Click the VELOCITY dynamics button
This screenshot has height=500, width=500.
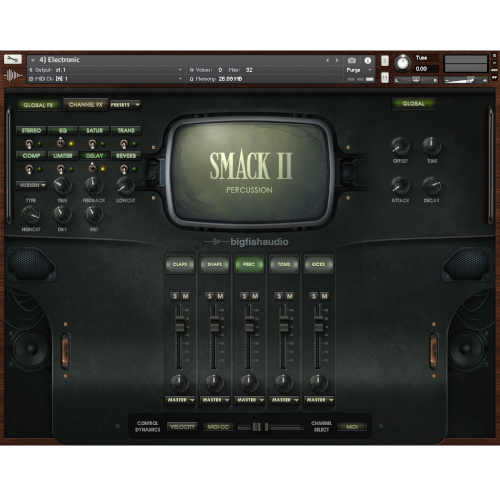(182, 427)
